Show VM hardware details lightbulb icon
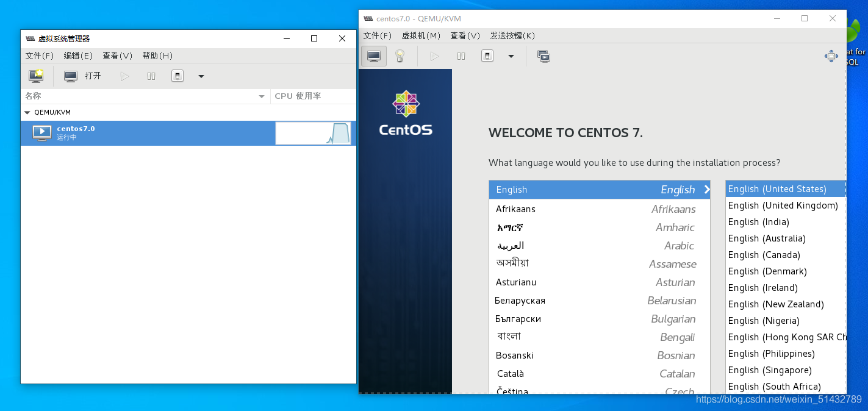 point(400,56)
